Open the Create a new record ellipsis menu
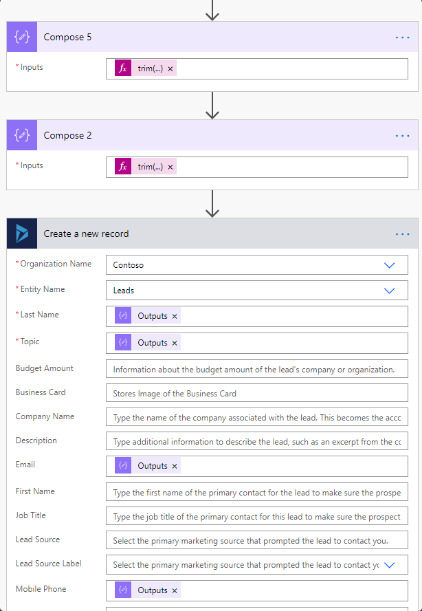The height and width of the screenshot is (611, 422). [402, 234]
